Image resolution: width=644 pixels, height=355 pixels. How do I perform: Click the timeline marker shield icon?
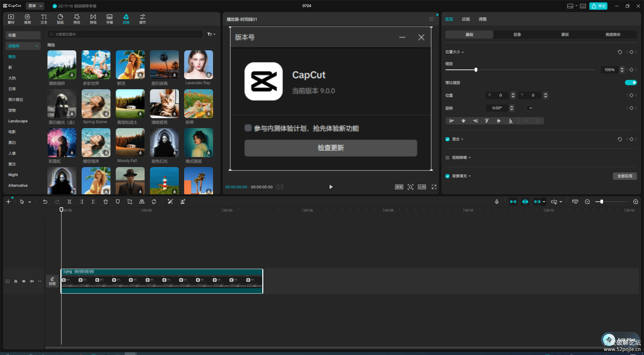point(118,202)
